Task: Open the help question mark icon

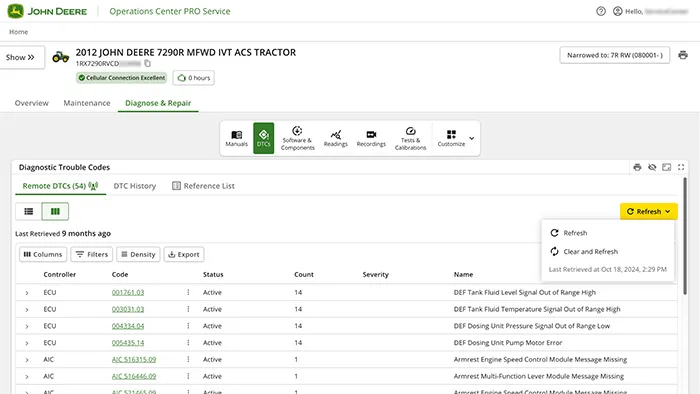Action: [x=601, y=11]
